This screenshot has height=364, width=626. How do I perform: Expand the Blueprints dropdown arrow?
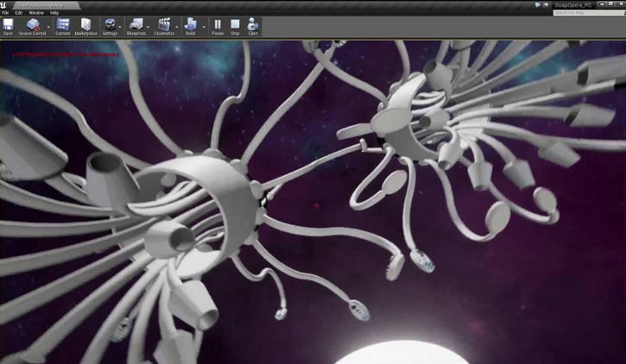click(x=149, y=27)
